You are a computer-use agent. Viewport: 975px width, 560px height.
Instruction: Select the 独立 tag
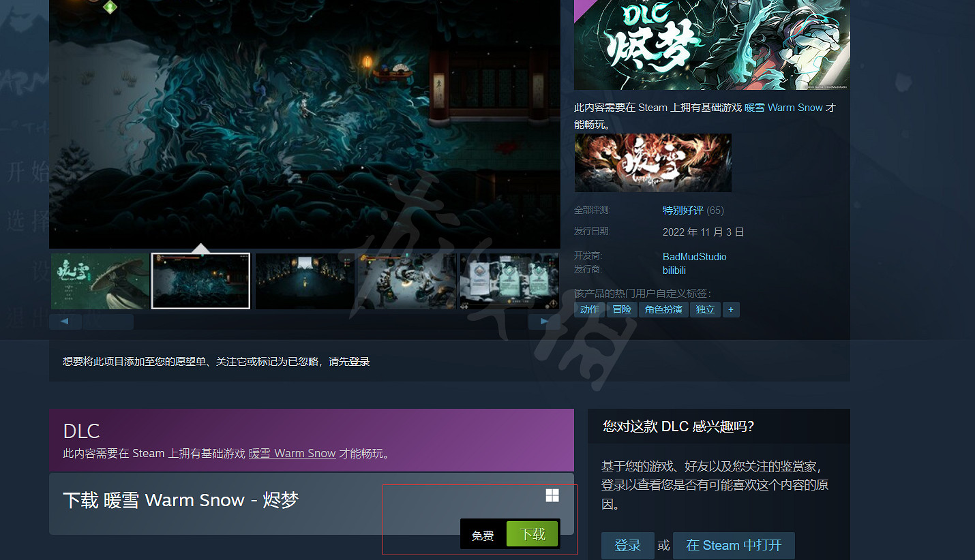point(705,309)
